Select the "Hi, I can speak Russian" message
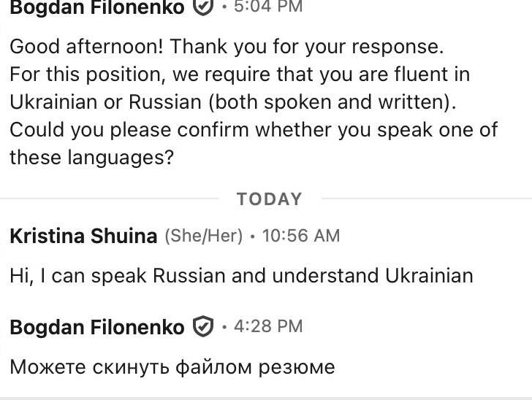Viewport: 532px width, 400px height. pos(241,276)
